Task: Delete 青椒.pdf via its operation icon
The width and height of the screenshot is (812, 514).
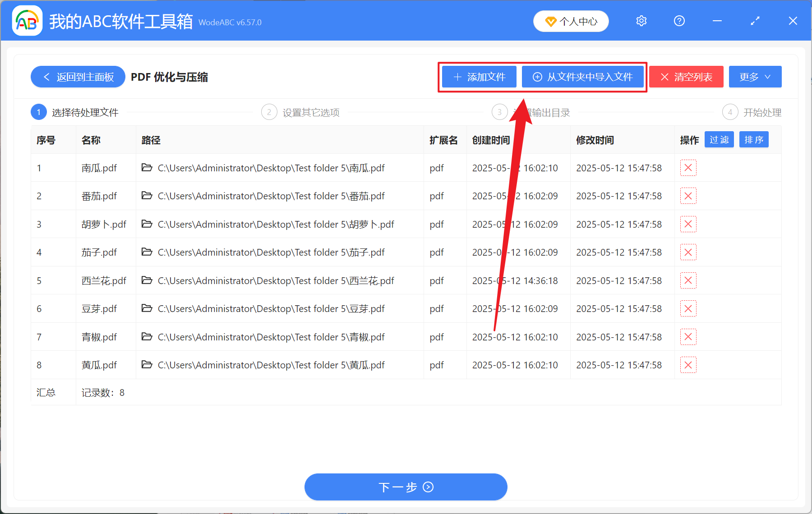Action: pyautogui.click(x=688, y=337)
